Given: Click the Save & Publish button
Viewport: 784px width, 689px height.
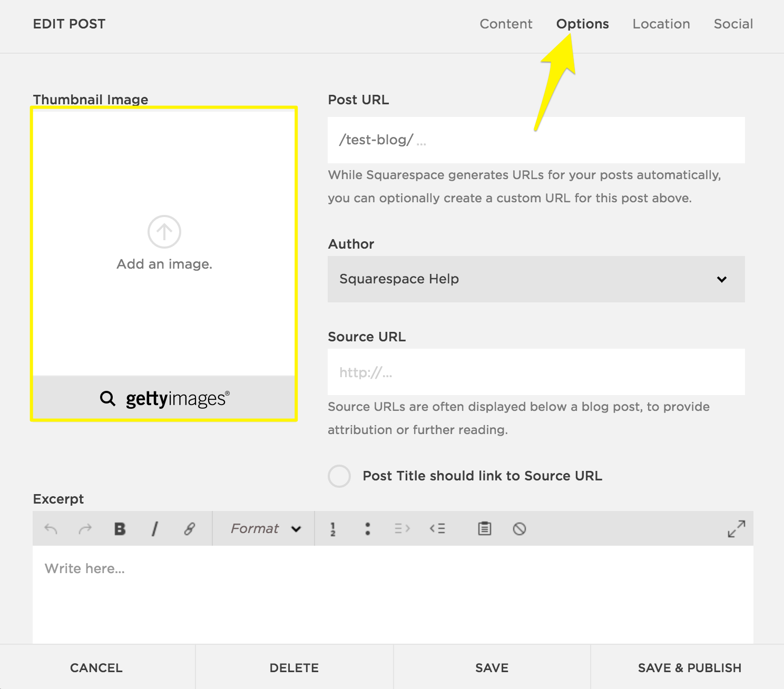Looking at the screenshot, I should 689,667.
